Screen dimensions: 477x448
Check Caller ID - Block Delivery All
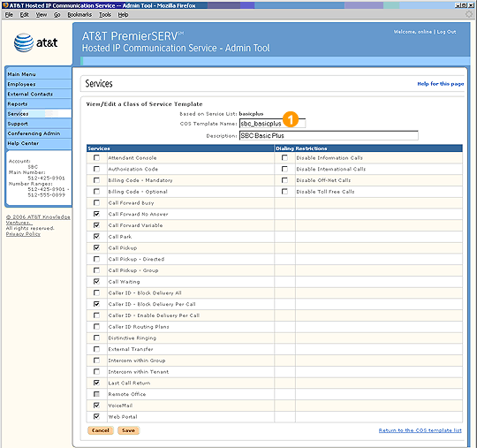(x=97, y=292)
